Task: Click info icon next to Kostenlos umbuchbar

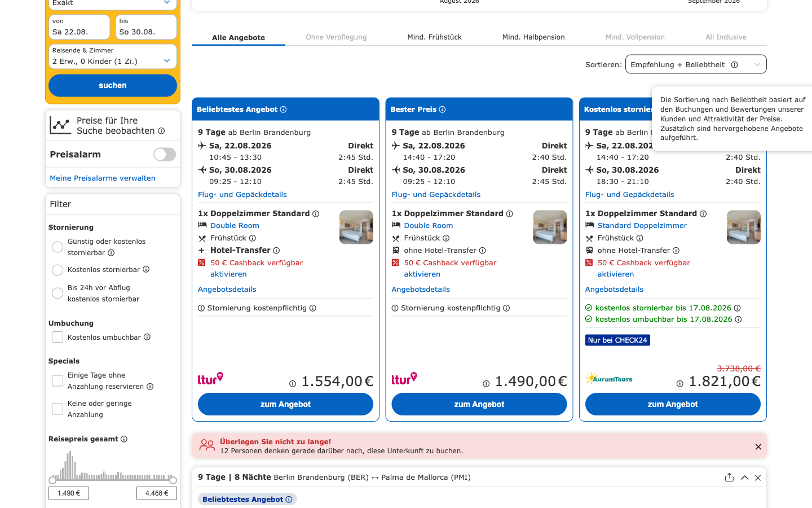Action: [x=147, y=337]
